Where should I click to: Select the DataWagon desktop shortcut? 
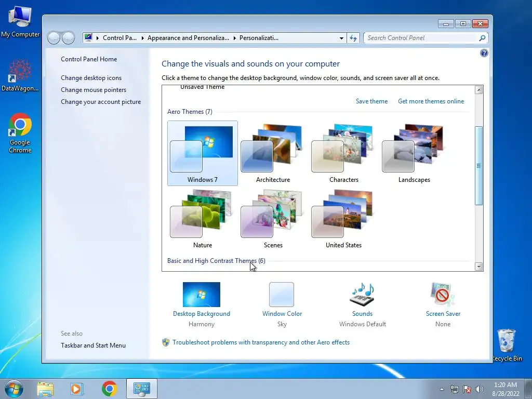click(20, 75)
